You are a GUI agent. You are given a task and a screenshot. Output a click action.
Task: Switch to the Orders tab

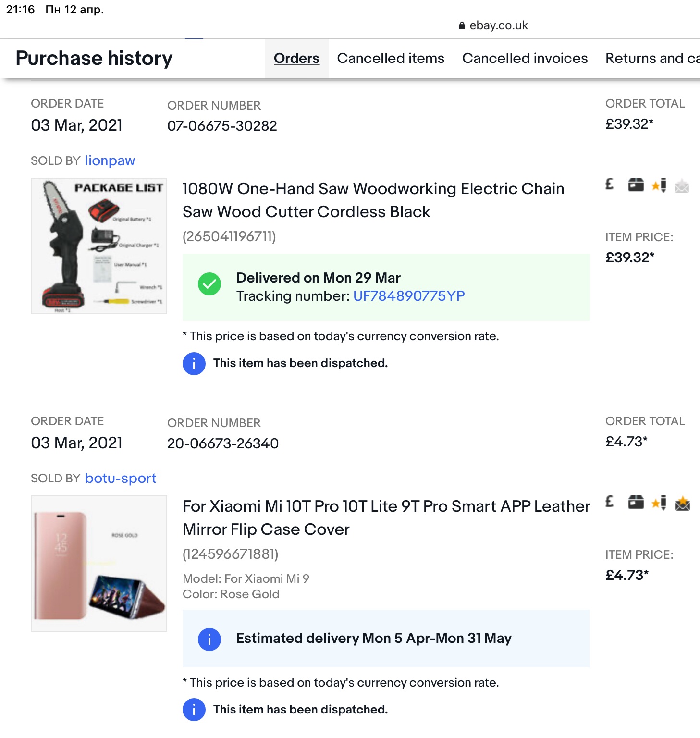tap(296, 58)
